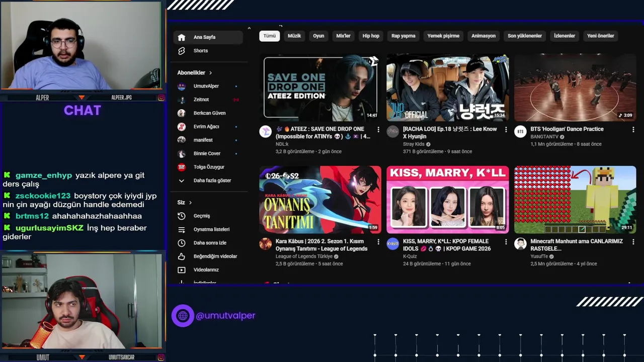Click chat username zsckookie123
Image resolution: width=644 pixels, height=362 pixels.
click(43, 196)
